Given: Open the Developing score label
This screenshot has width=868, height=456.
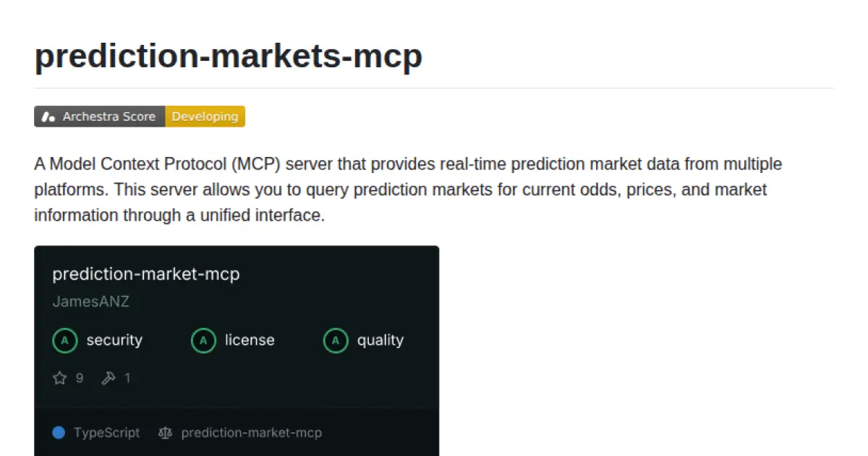Looking at the screenshot, I should click(205, 117).
